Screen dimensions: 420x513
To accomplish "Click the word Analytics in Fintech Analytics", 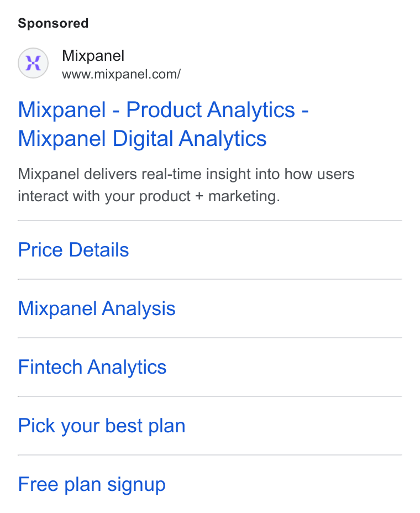I will (127, 367).
